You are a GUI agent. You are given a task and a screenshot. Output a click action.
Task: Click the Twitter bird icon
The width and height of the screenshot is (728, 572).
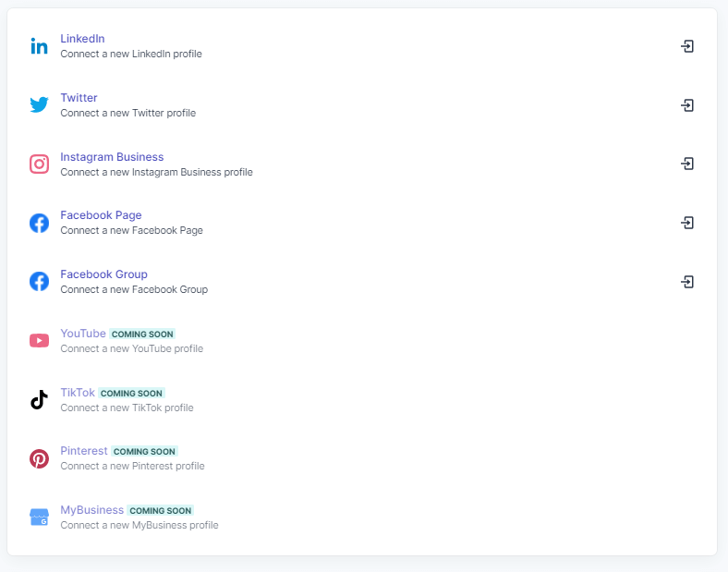pyautogui.click(x=39, y=105)
